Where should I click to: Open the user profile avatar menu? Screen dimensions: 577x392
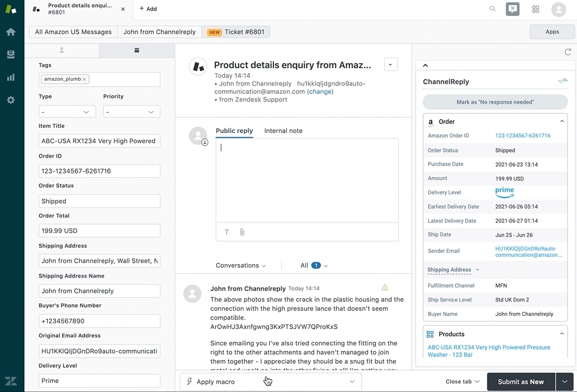558,9
